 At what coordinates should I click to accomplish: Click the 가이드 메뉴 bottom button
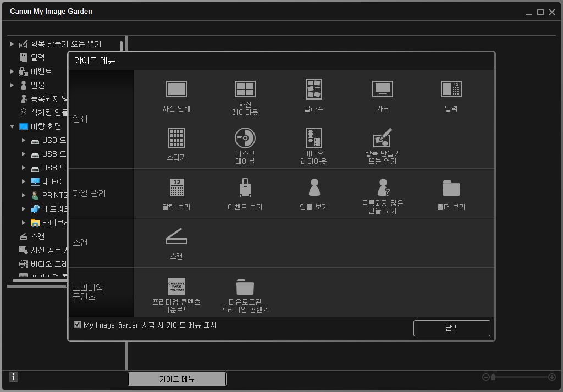[177, 379]
